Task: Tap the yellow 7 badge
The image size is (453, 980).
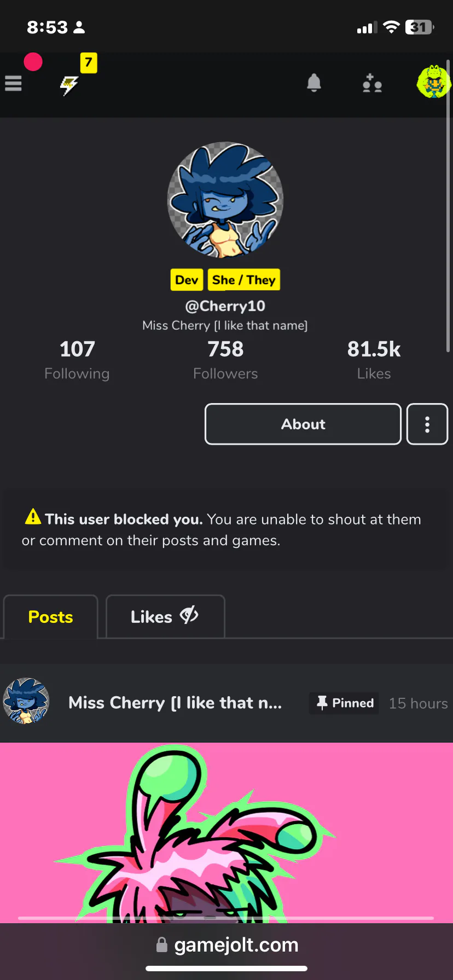Action: [89, 63]
